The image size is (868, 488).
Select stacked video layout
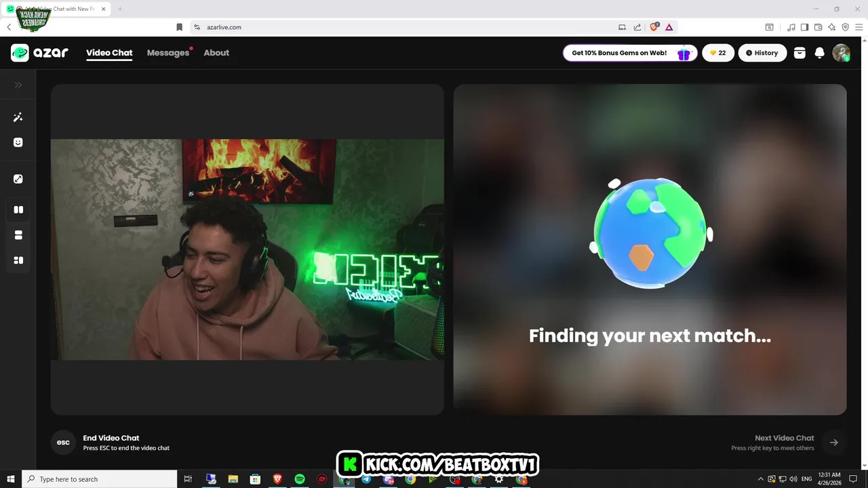coord(18,235)
